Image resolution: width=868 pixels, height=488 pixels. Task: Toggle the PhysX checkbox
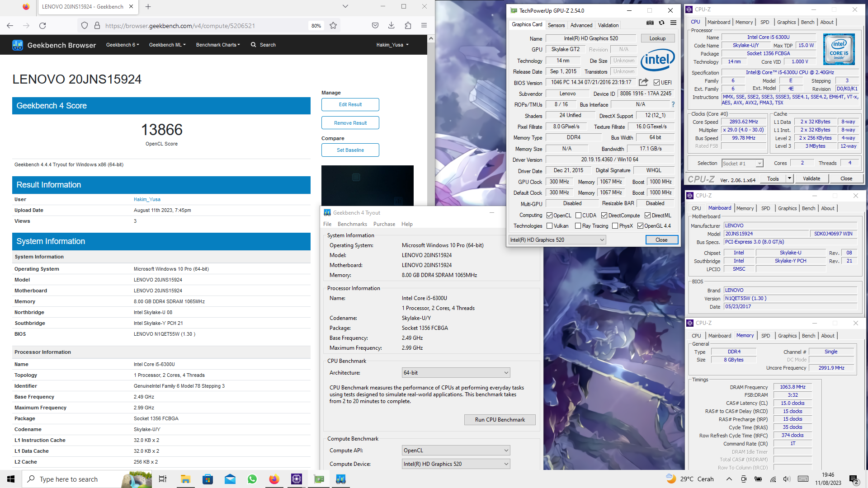(615, 226)
